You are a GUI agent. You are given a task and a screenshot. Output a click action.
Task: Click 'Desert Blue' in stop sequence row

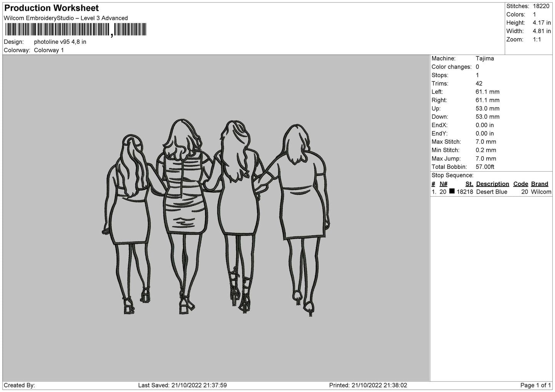point(492,192)
